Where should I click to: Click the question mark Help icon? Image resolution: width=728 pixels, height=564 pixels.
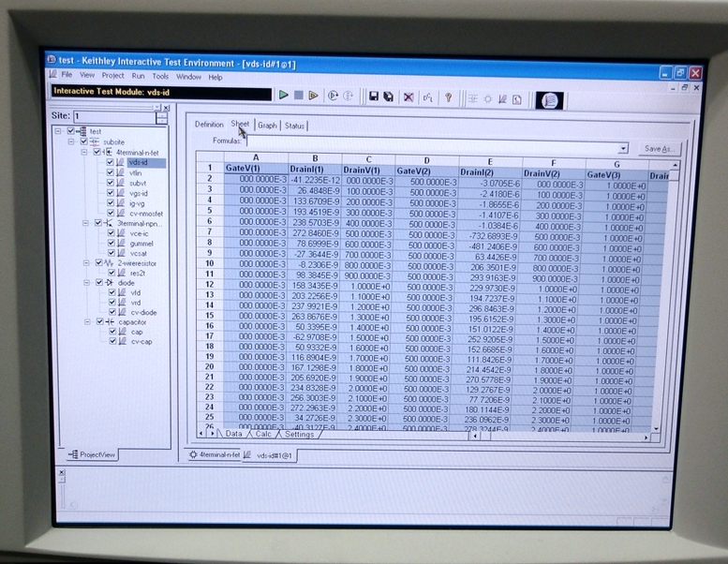pos(449,98)
